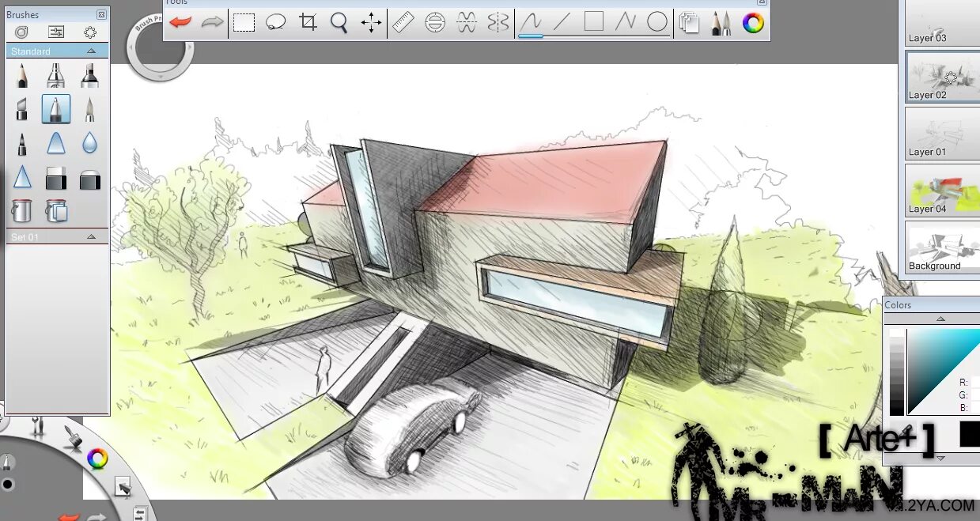Select the Paintbrush with pointed bristles
This screenshot has height=521, width=980.
tap(89, 109)
